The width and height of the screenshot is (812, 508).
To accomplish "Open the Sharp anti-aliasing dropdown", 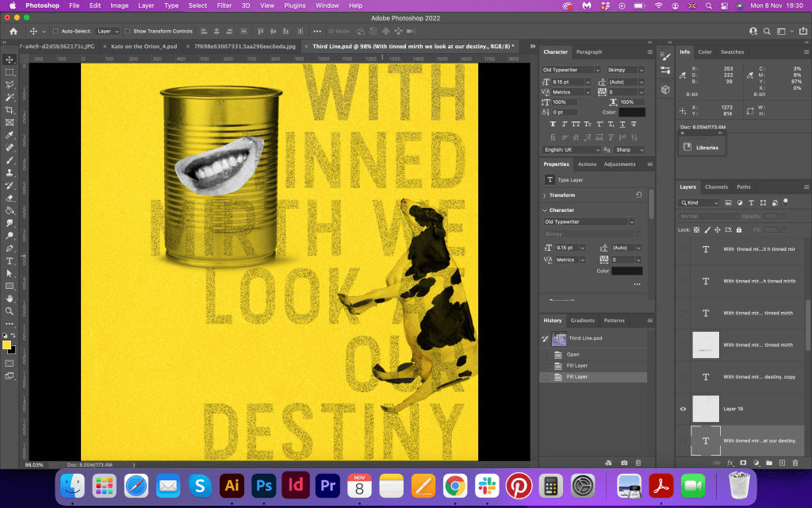I will (x=629, y=149).
